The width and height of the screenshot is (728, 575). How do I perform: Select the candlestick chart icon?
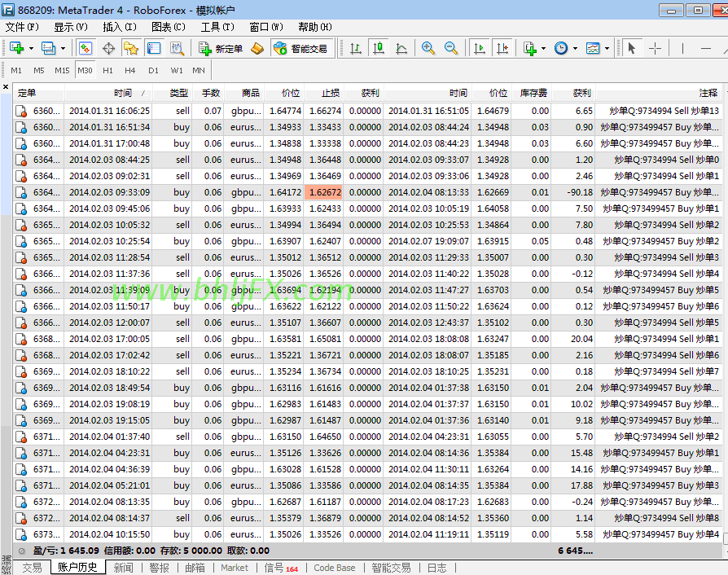(379, 48)
